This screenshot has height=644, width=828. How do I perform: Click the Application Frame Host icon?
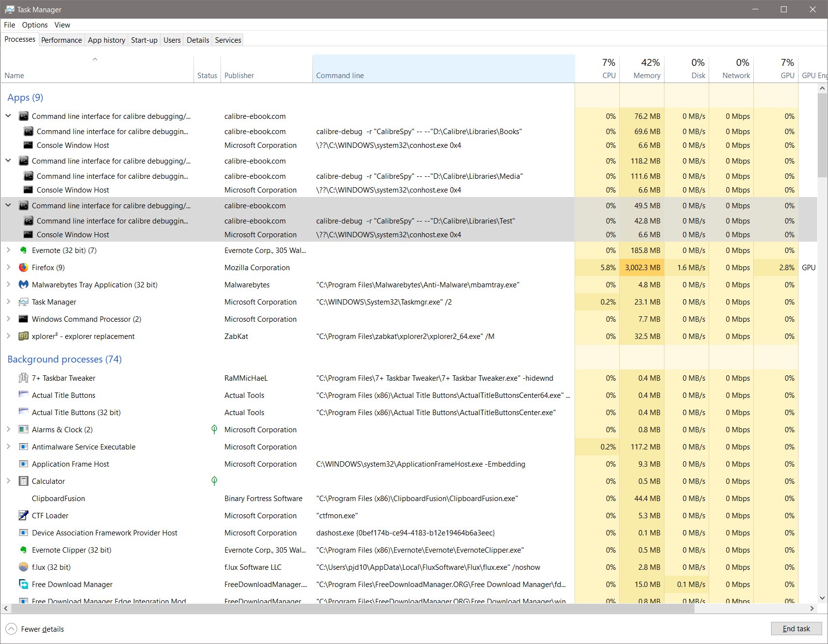point(23,464)
